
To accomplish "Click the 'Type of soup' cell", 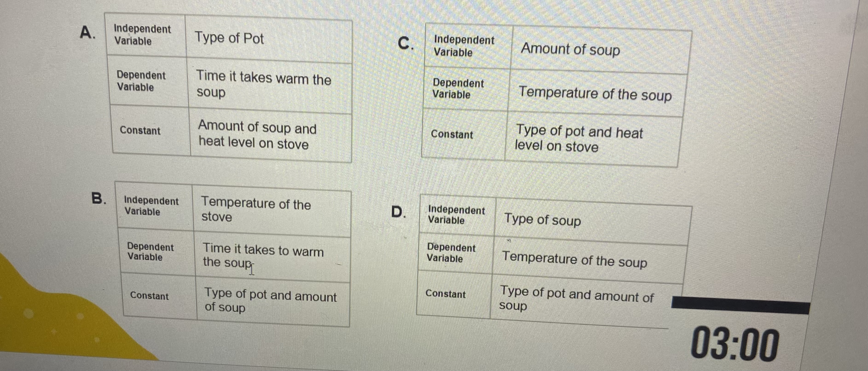I will (543, 220).
